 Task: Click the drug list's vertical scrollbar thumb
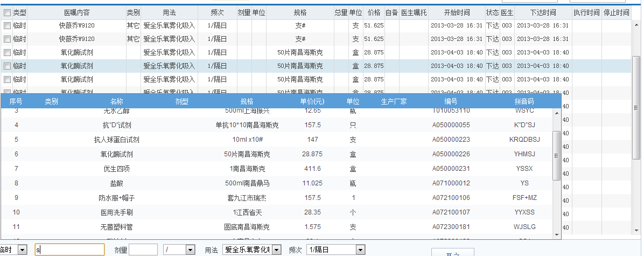[556, 154]
